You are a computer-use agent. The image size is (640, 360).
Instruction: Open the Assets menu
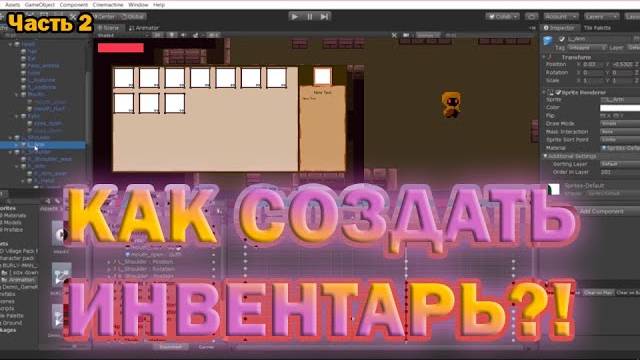pyautogui.click(x=13, y=5)
